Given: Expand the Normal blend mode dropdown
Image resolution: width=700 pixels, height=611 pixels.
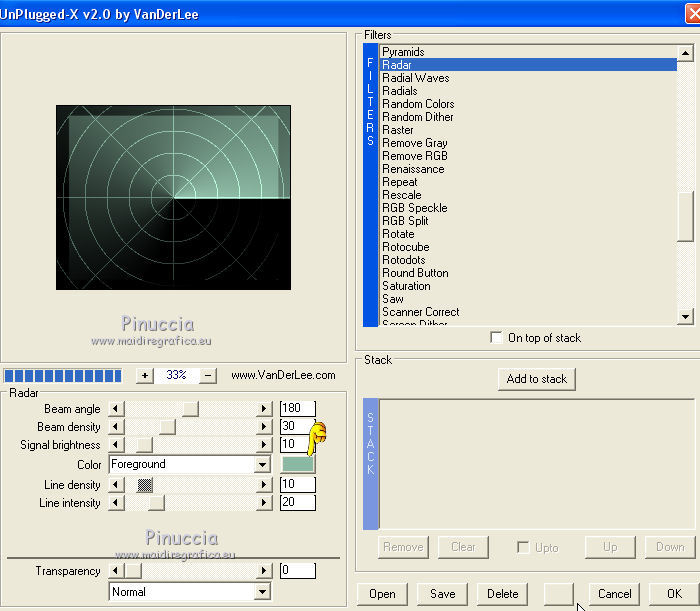Looking at the screenshot, I should [x=262, y=592].
